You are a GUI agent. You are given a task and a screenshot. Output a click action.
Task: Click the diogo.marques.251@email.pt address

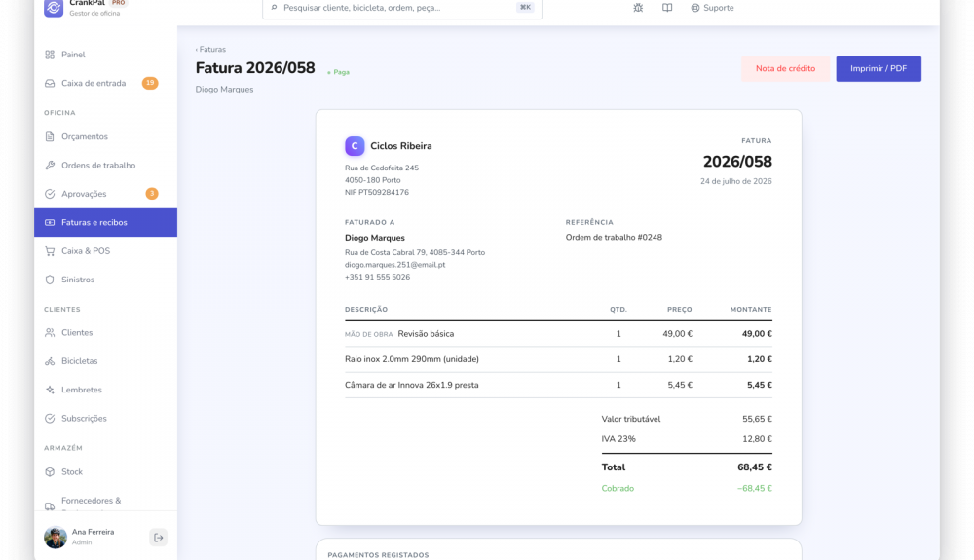pos(395,265)
